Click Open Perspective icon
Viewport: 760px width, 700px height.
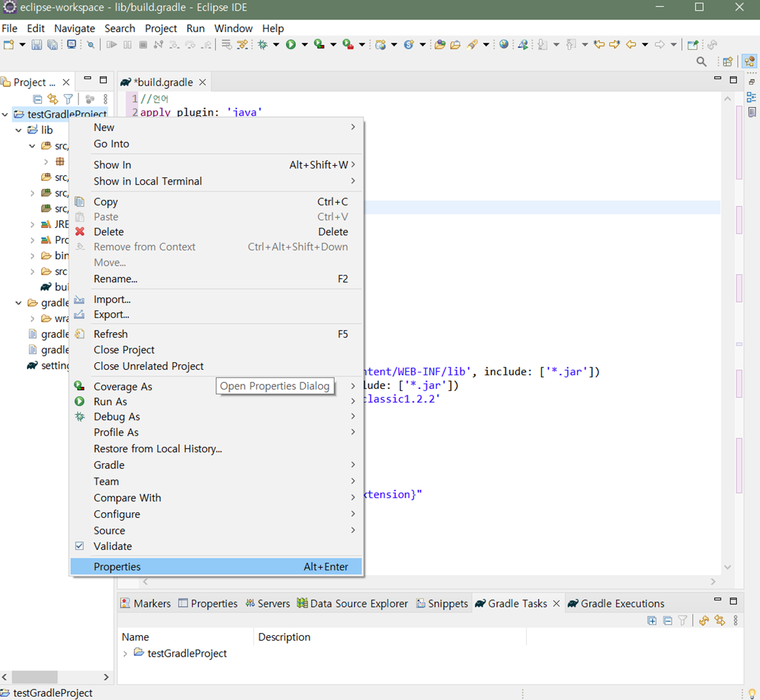click(x=727, y=62)
